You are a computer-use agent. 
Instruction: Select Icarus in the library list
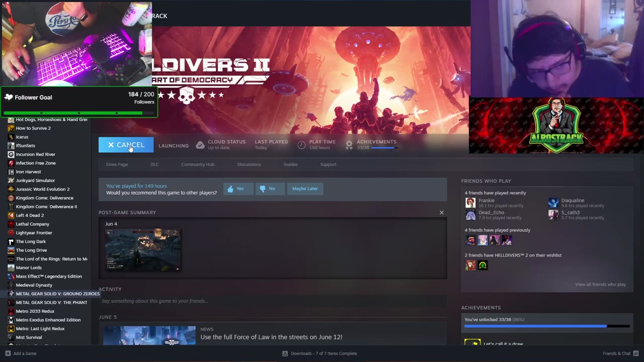click(22, 137)
